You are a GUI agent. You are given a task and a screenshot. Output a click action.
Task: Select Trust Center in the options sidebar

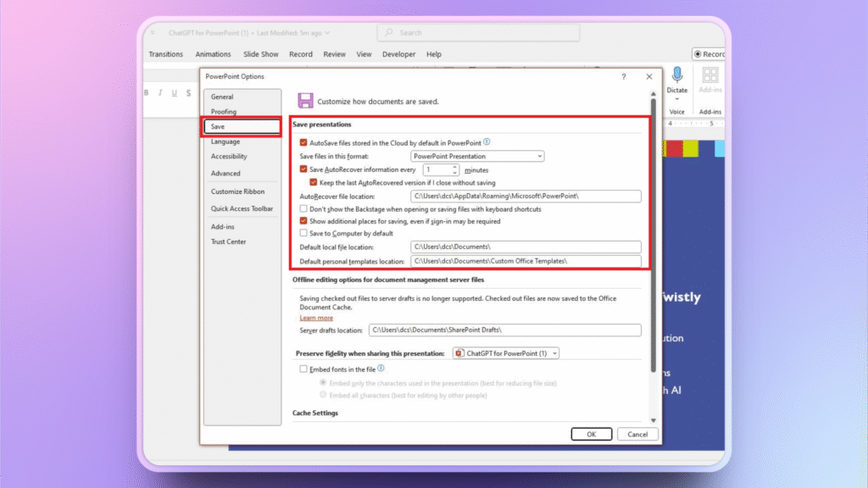point(227,241)
